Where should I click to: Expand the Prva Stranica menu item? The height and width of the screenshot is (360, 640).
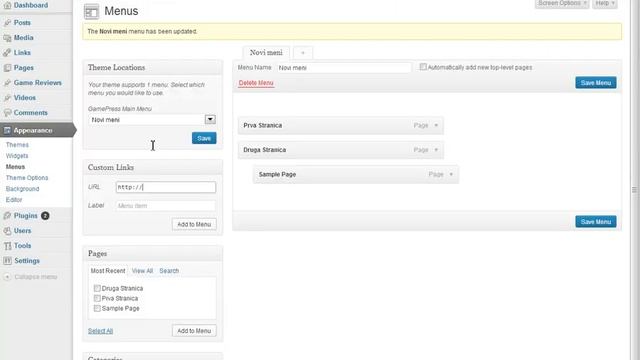pyautogui.click(x=436, y=125)
